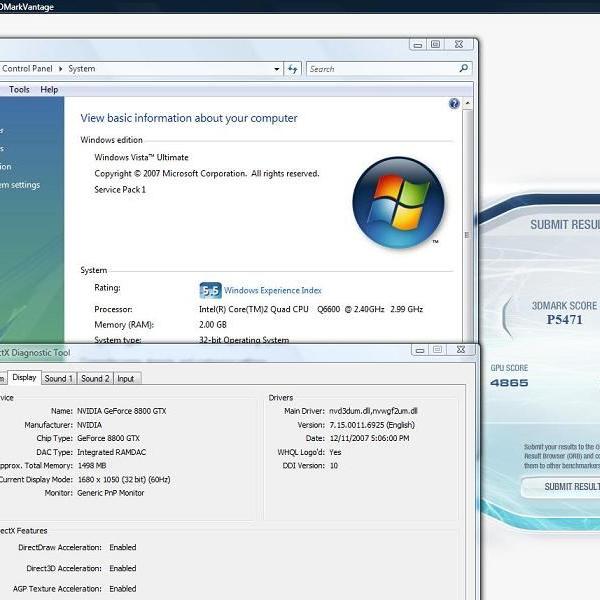
Task: Click the left arrow beside 3DMark Score
Action: (x=507, y=317)
